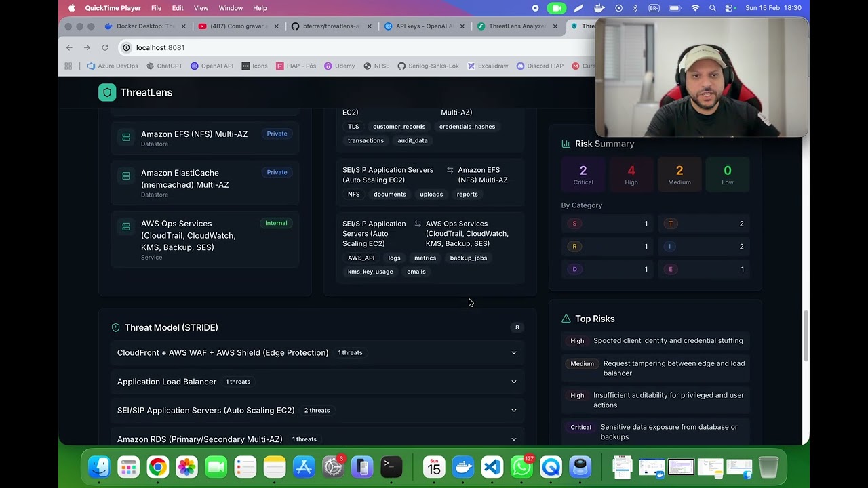Click the High count tile in Risk Summary
This screenshot has height=488, width=868.
[x=631, y=175]
